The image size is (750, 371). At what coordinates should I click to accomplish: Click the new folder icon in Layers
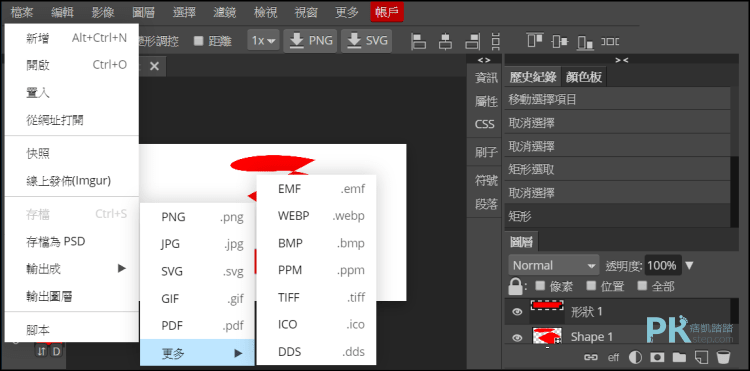(679, 357)
